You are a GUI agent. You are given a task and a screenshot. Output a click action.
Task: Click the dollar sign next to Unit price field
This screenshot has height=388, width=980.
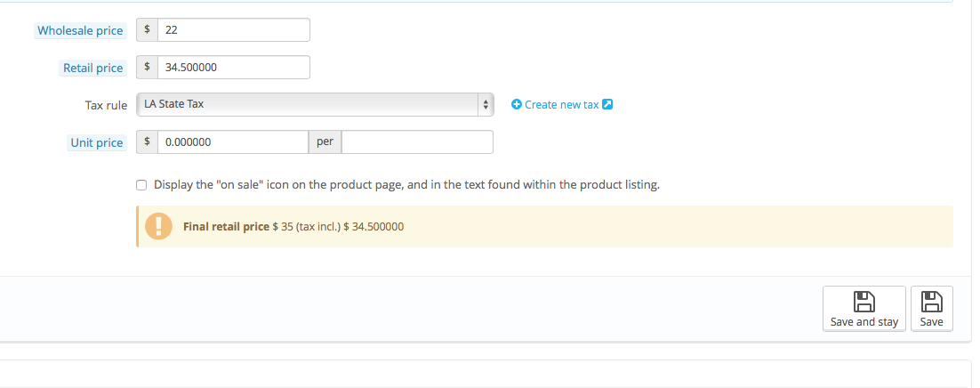tap(148, 142)
